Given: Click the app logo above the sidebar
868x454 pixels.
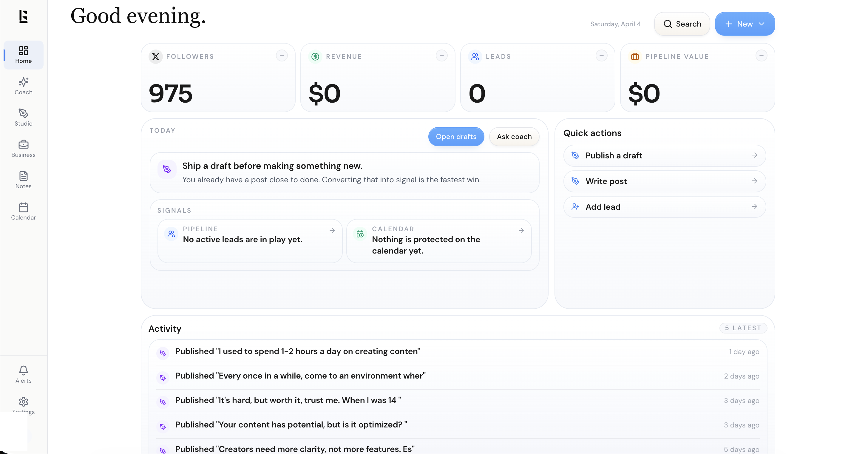Looking at the screenshot, I should click(x=23, y=17).
